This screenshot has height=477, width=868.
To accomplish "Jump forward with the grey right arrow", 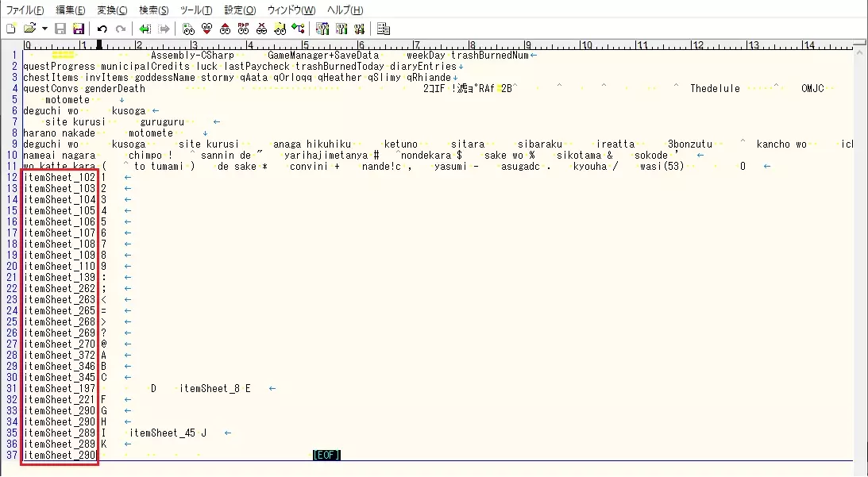I will pos(164,29).
